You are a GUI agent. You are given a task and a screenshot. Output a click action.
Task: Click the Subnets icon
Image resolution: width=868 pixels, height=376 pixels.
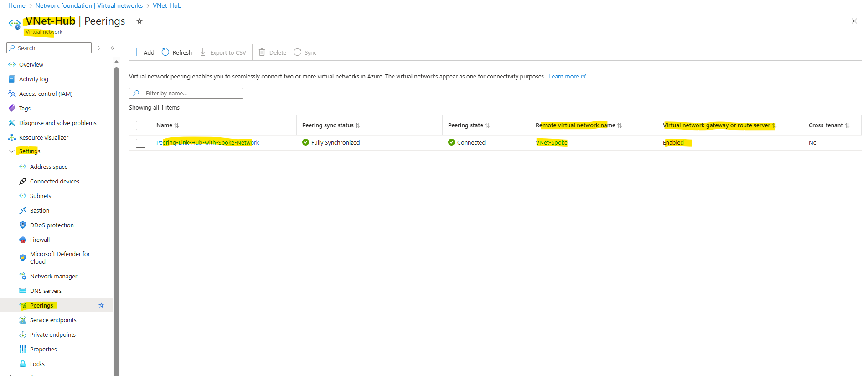point(23,196)
